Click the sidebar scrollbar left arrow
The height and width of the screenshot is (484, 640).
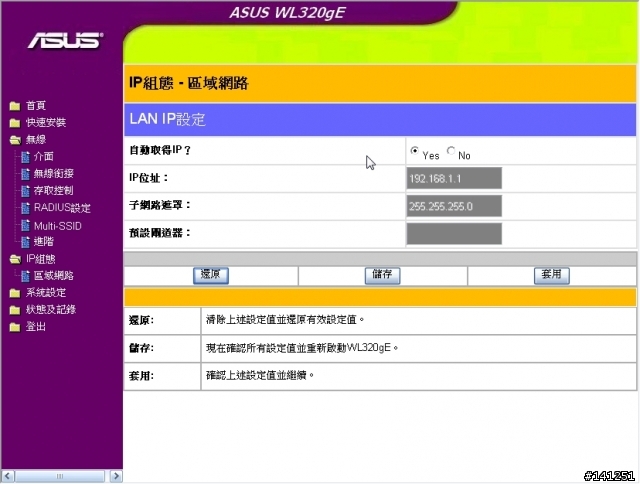8,476
